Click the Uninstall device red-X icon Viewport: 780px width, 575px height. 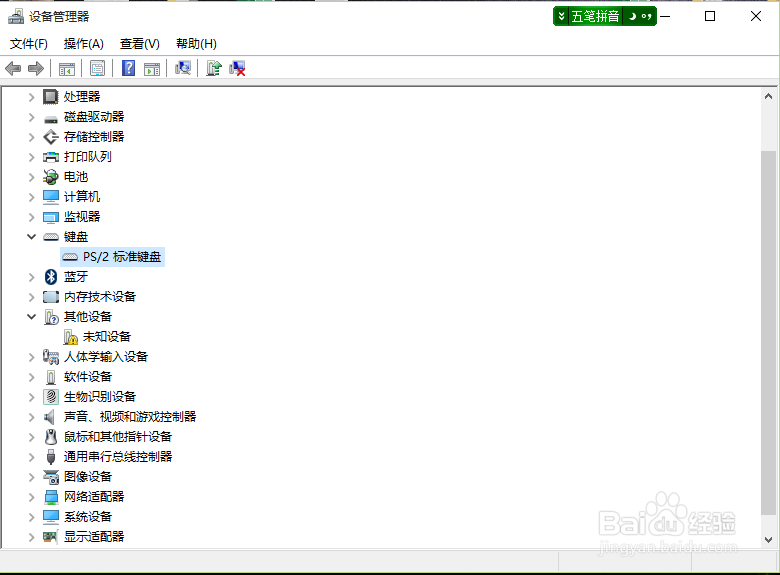coord(237,68)
